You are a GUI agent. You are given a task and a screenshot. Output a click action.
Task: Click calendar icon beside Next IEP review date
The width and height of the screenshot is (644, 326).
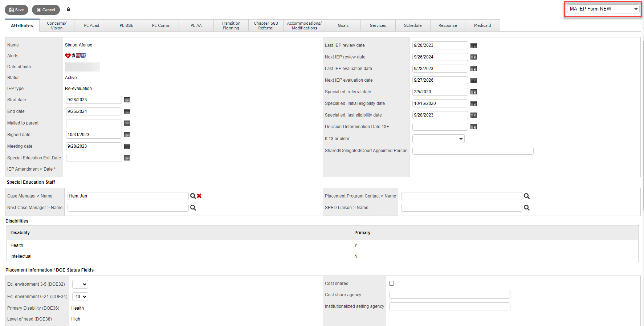473,57
